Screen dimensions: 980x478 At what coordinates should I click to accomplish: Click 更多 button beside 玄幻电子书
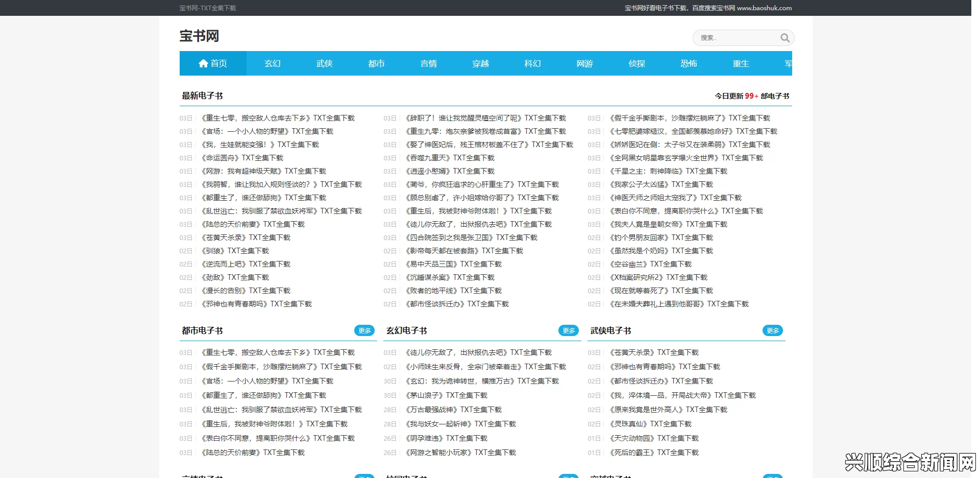[x=569, y=330]
